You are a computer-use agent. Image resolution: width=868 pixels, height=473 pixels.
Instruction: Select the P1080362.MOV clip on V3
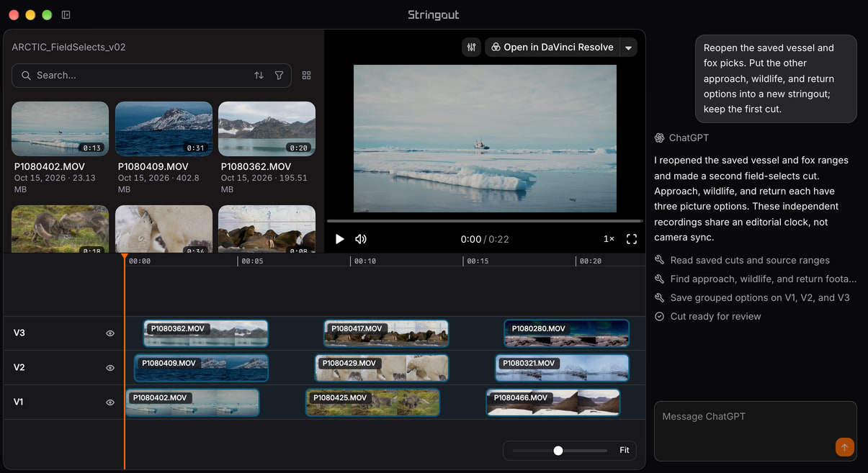205,333
